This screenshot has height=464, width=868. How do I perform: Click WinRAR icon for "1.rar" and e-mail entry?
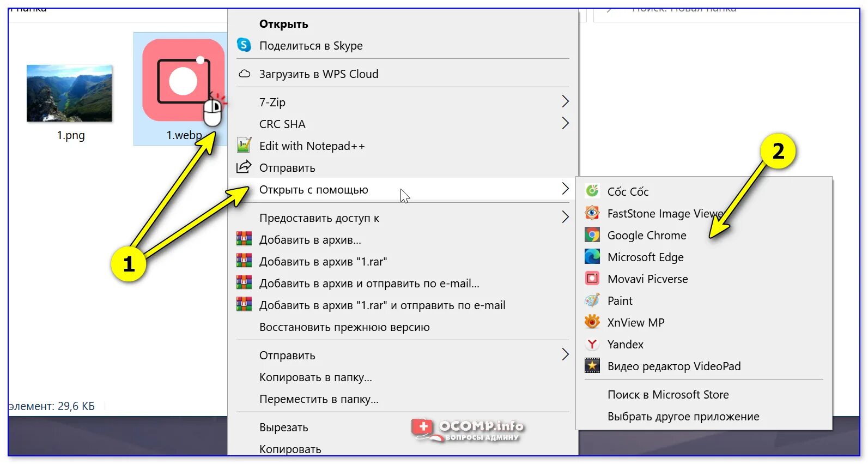pyautogui.click(x=244, y=304)
